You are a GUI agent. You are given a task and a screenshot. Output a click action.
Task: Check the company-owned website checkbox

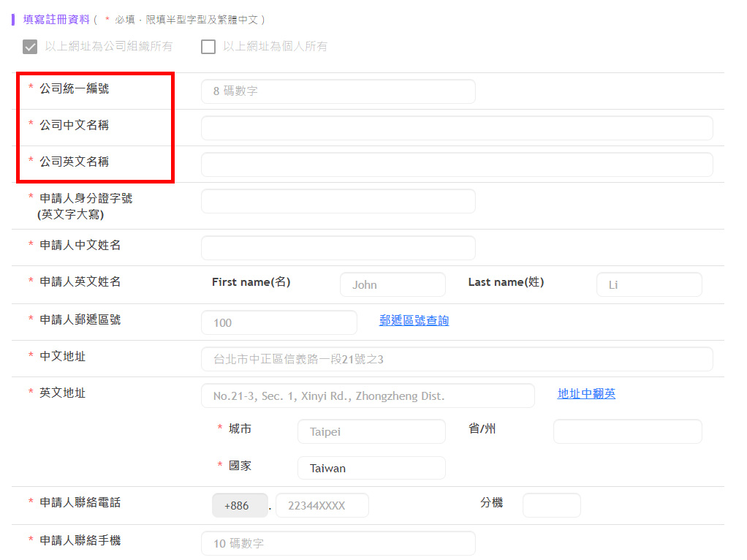click(x=30, y=47)
